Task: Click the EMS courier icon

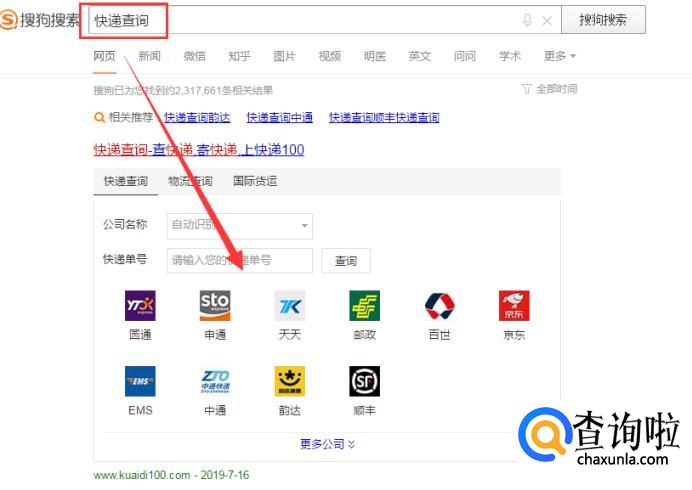Action: 140,381
